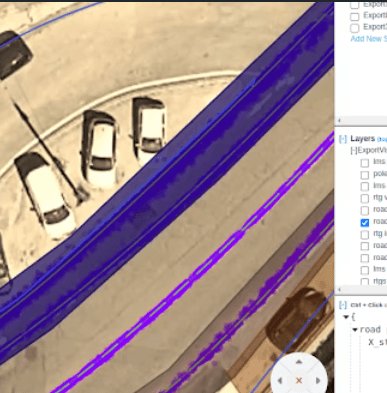The width and height of the screenshot is (387, 393).
Task: Enable the rtg v layer checkbox
Action: click(365, 198)
